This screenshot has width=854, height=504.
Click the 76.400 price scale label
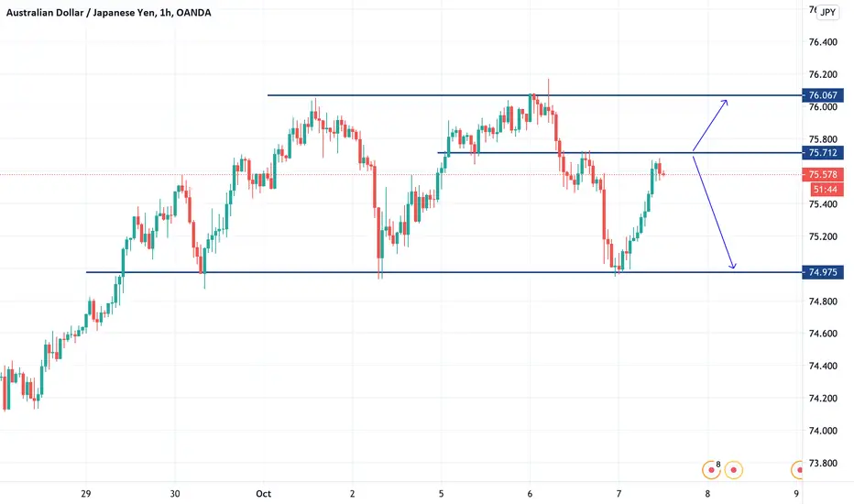pyautogui.click(x=823, y=42)
